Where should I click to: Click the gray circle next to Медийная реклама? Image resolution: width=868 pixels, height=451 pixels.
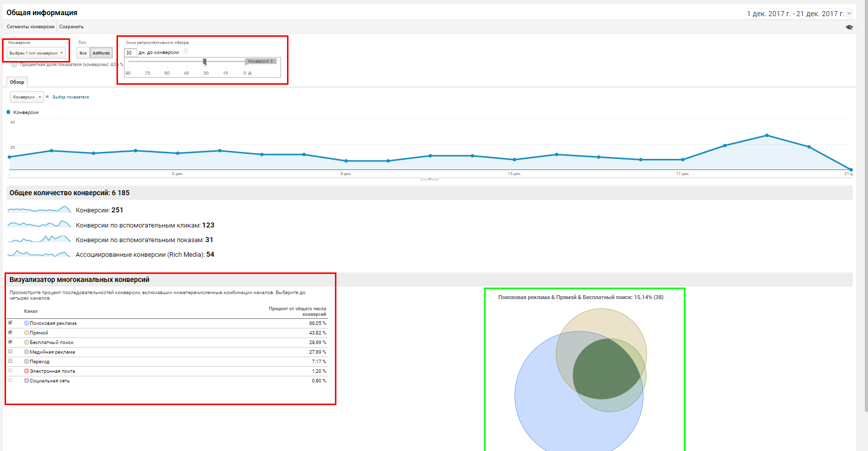pyautogui.click(x=27, y=352)
